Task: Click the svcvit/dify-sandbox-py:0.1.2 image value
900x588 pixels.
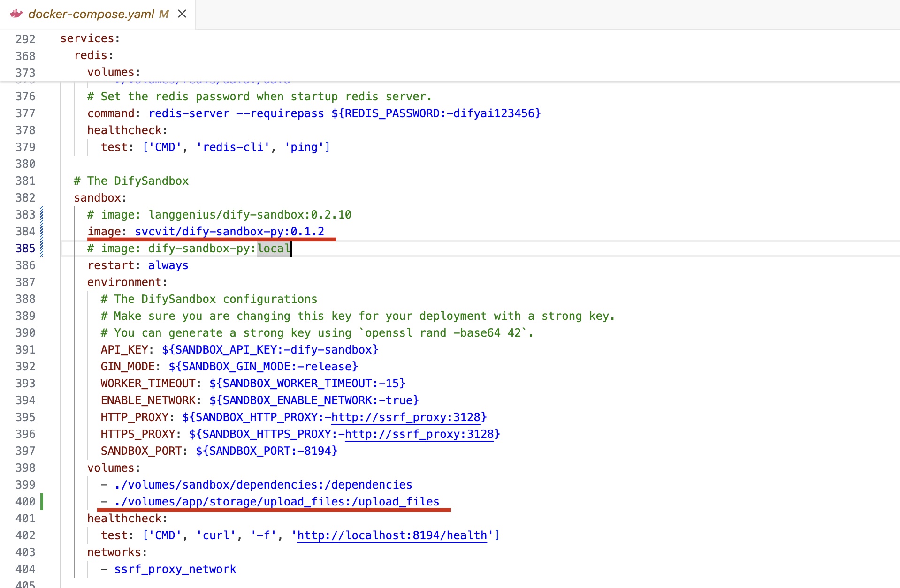Action: click(x=229, y=232)
